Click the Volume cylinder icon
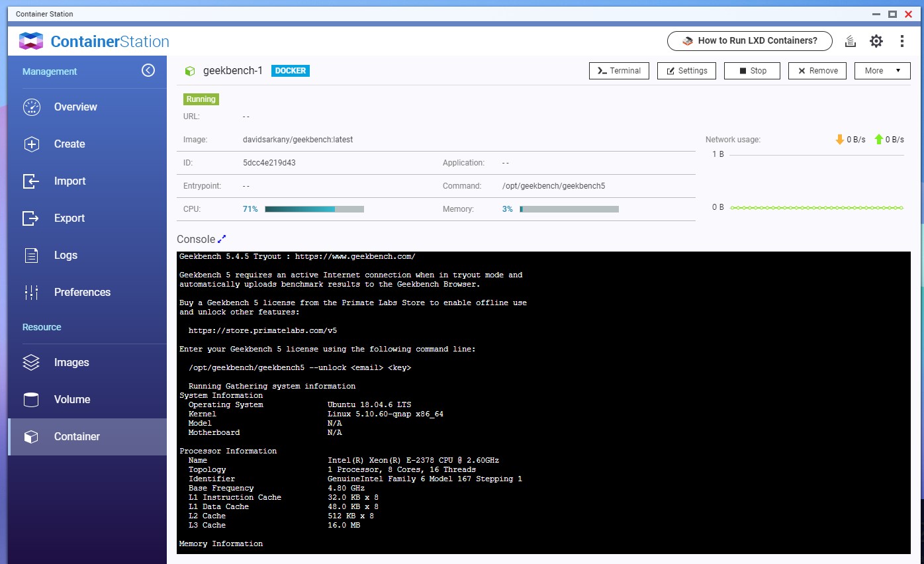Image resolution: width=924 pixels, height=564 pixels. (31, 400)
